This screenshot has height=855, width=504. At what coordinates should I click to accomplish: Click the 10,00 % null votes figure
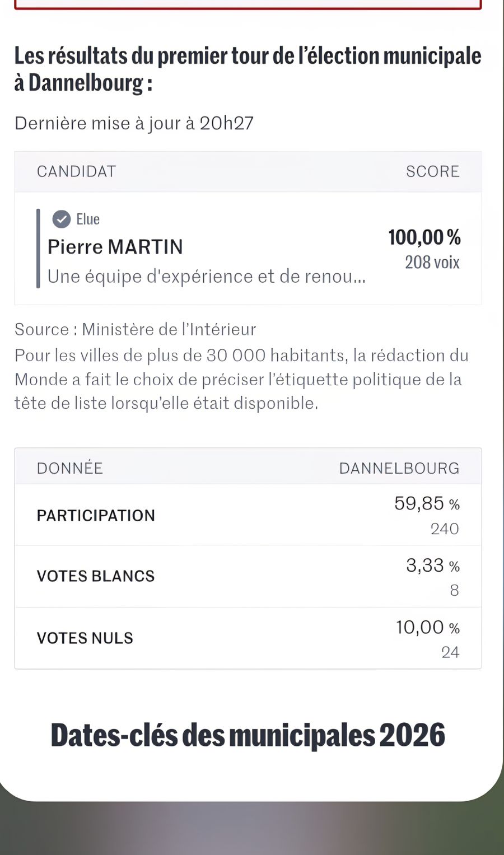427,627
